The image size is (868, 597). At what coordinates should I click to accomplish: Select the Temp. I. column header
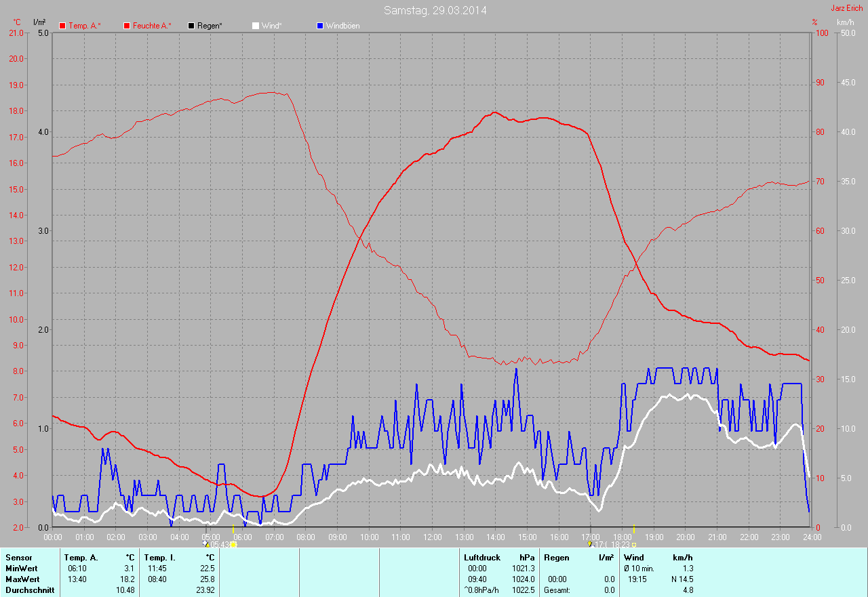pos(160,557)
